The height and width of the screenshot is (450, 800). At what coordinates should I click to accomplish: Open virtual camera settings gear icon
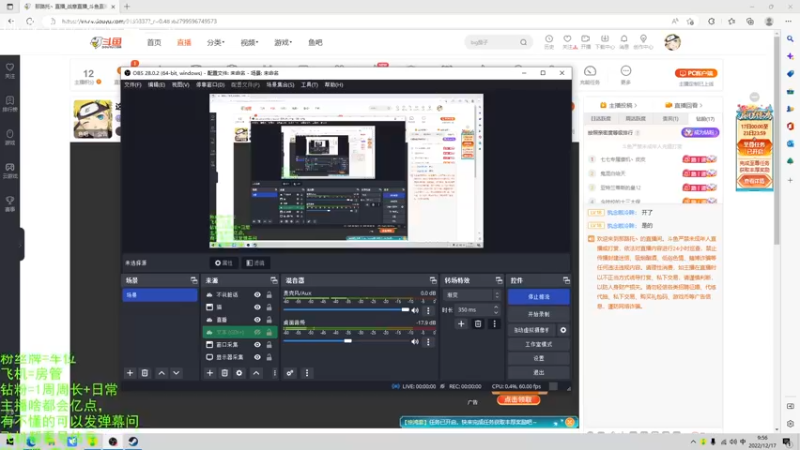tap(563, 330)
